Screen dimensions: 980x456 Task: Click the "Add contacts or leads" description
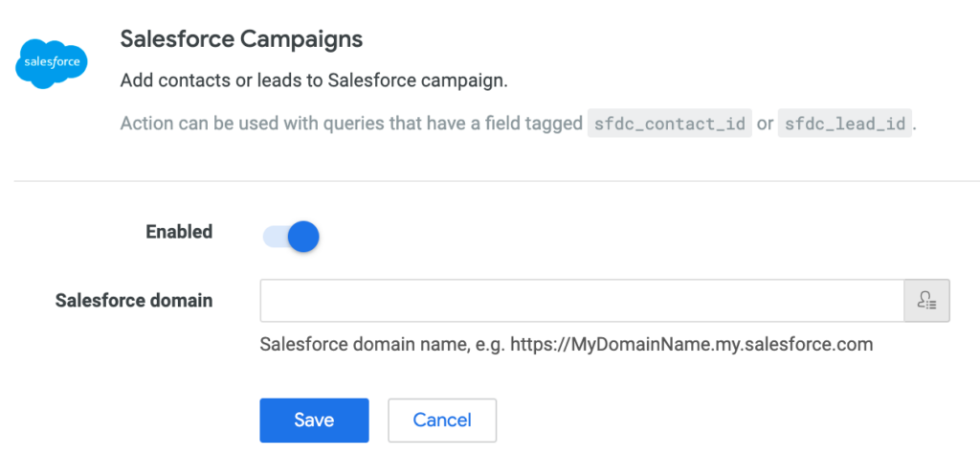point(313,80)
